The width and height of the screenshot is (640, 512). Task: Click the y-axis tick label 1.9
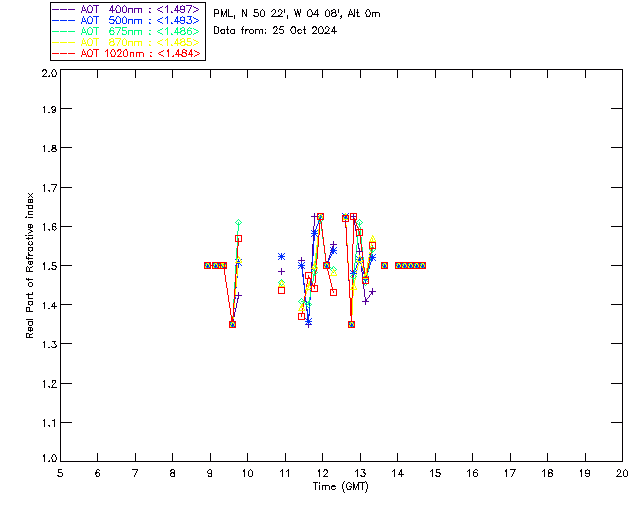tap(49, 109)
